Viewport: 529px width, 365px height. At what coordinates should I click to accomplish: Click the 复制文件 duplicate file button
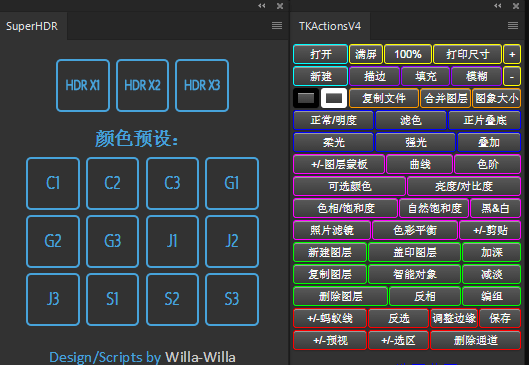pyautogui.click(x=384, y=98)
